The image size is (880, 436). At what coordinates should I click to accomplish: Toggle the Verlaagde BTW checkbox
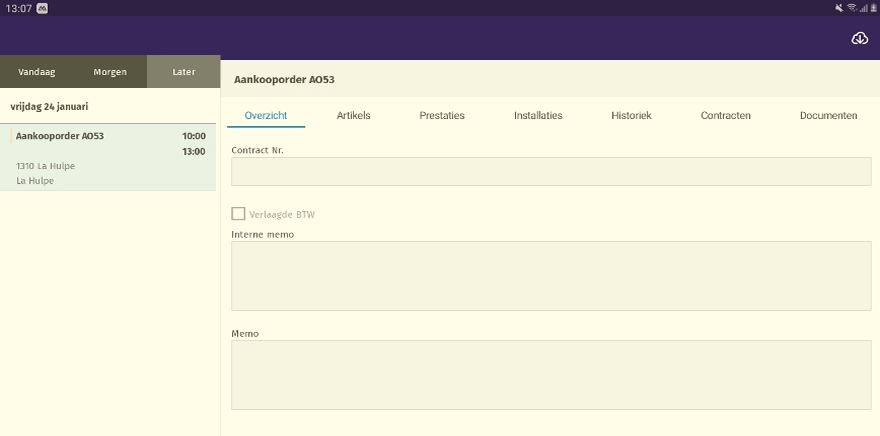coord(238,213)
